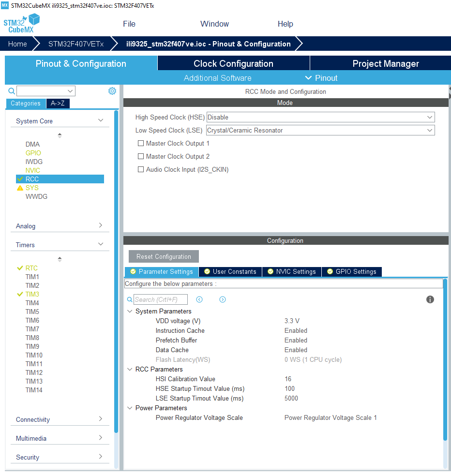
Task: Open the NVIC Settings tab
Action: coord(292,271)
